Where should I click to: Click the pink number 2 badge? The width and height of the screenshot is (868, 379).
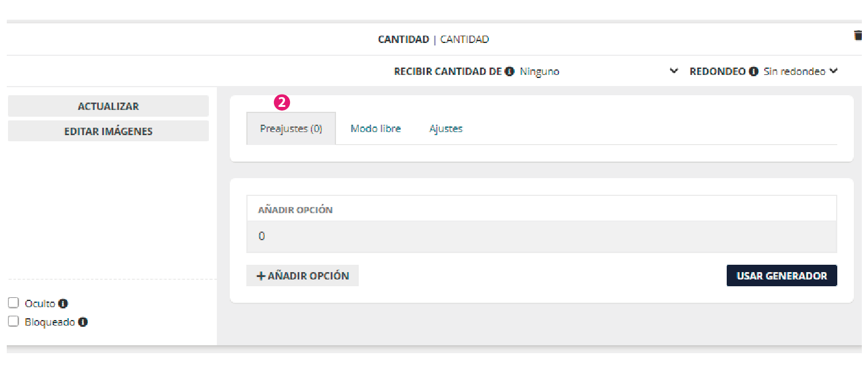click(x=282, y=103)
